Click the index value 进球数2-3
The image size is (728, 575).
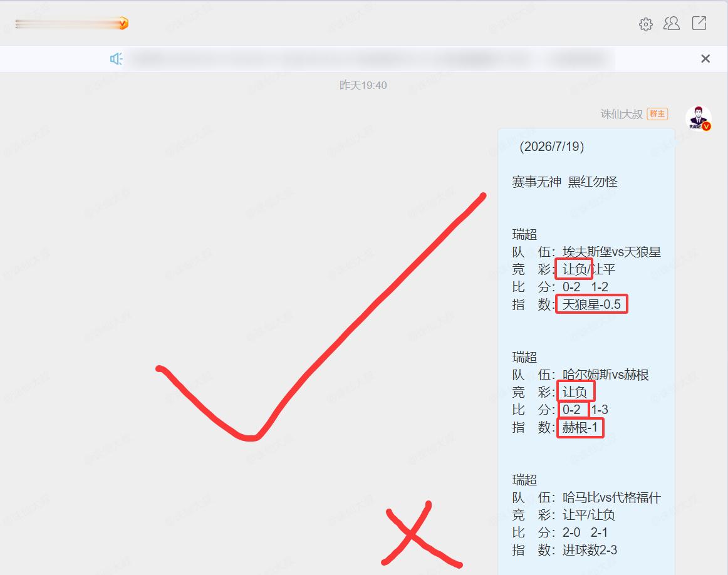click(x=590, y=550)
